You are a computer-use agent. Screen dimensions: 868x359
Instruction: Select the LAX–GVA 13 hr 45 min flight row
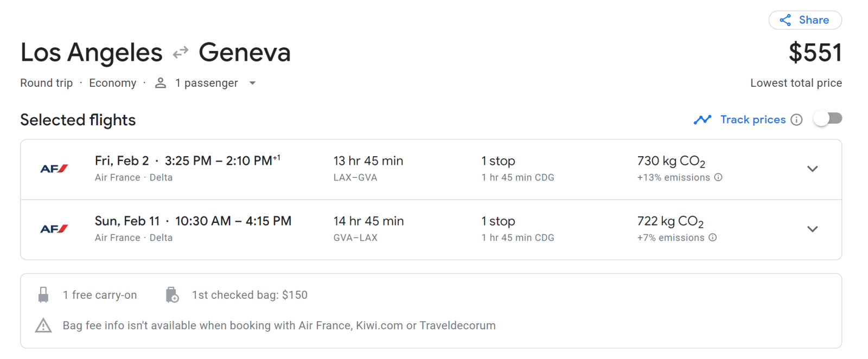368,169
